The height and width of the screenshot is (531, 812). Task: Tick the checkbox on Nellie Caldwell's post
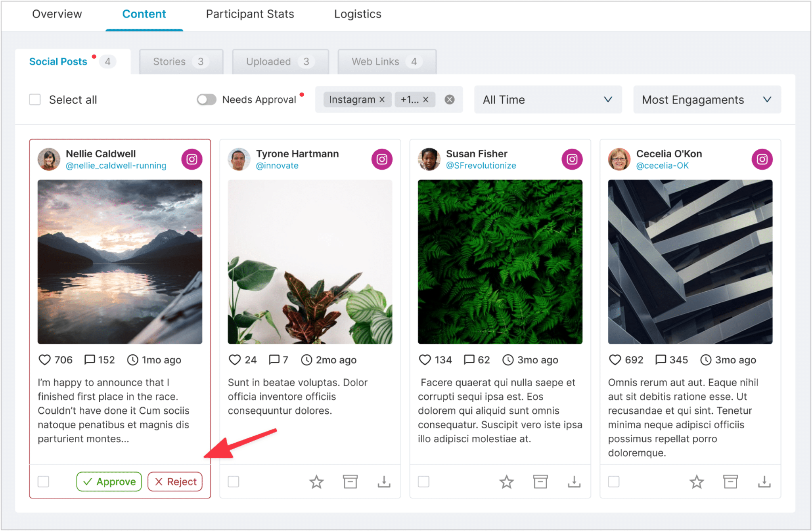pos(43,482)
